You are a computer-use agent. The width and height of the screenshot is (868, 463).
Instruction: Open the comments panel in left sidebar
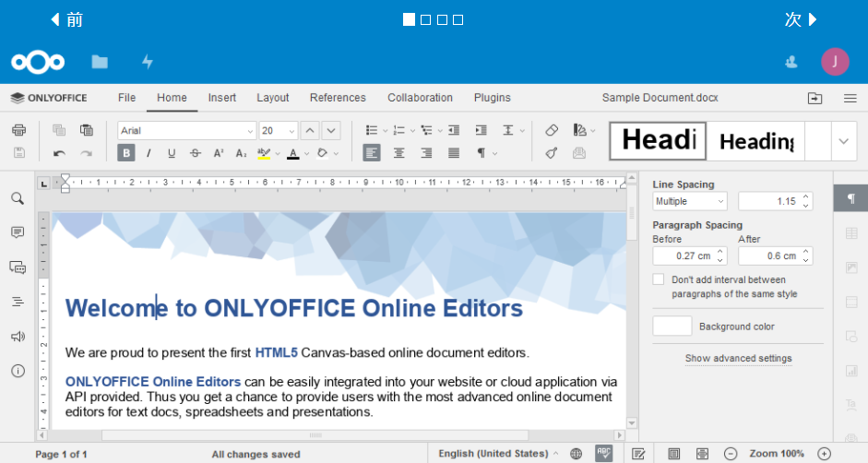pos(18,232)
